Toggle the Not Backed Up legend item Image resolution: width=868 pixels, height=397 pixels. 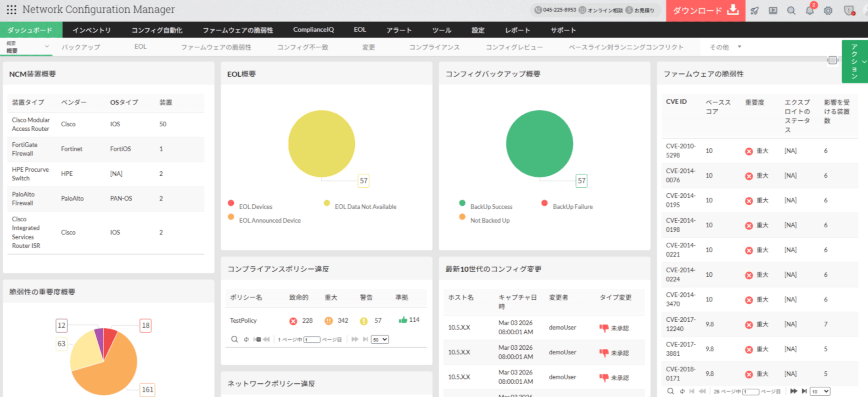tap(489, 221)
